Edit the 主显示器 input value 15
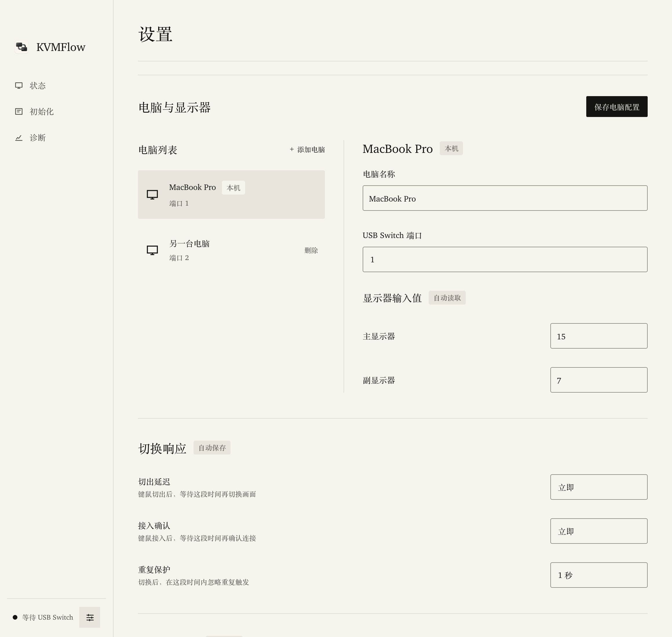The width and height of the screenshot is (672, 637). [599, 336]
